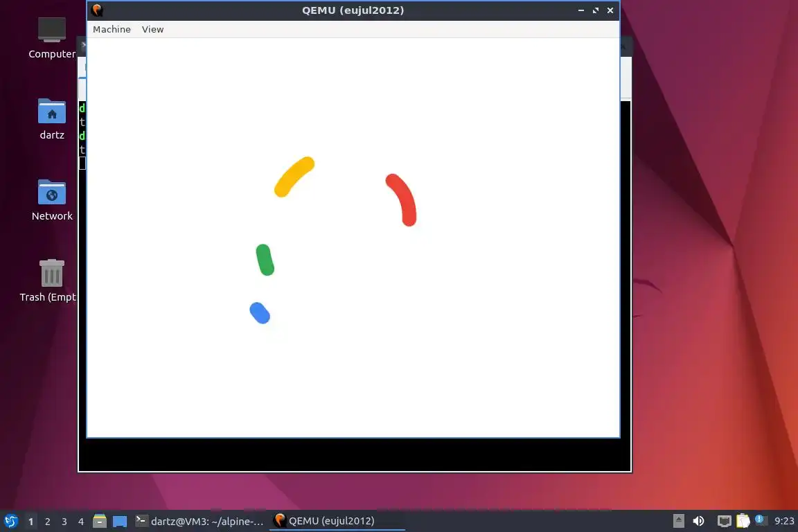Switch to workspace 4
The width and height of the screenshot is (798, 532).
(x=80, y=522)
